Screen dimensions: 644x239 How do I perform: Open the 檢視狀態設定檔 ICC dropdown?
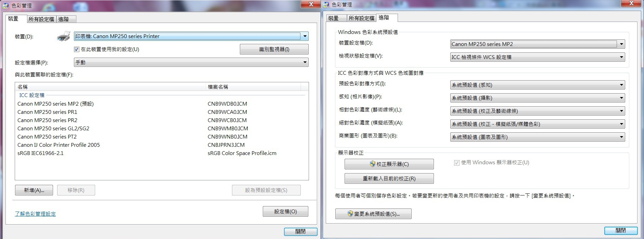[x=538, y=57]
